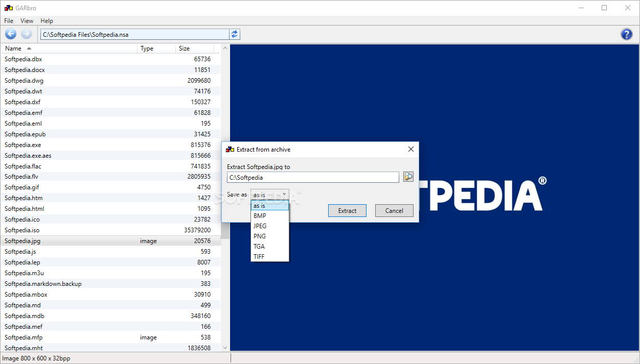Viewport: 640px width, 364px height.
Task: Select Softpedia.htm in the file list
Action: (111, 198)
